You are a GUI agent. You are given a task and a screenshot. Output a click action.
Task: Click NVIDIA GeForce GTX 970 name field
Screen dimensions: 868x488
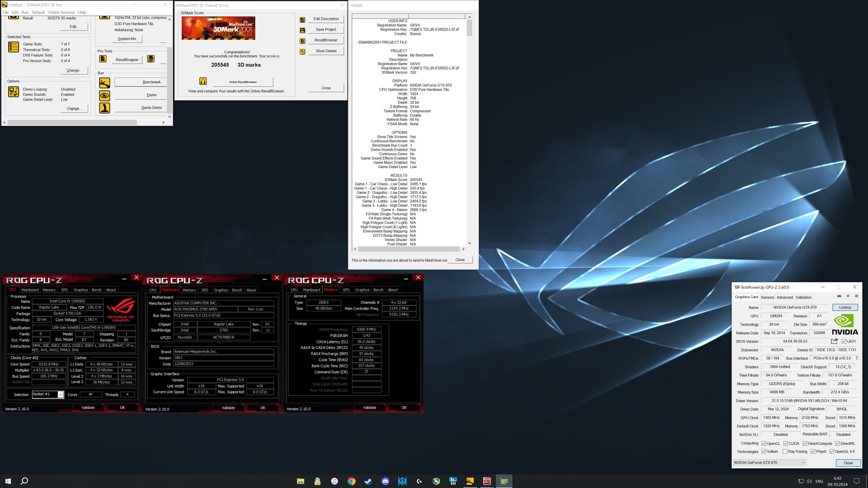pos(795,307)
